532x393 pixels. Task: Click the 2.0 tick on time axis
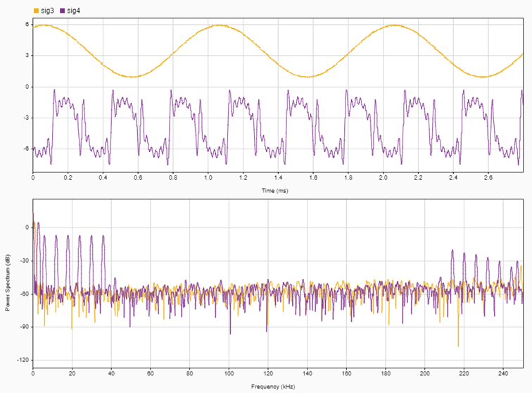[383, 177]
